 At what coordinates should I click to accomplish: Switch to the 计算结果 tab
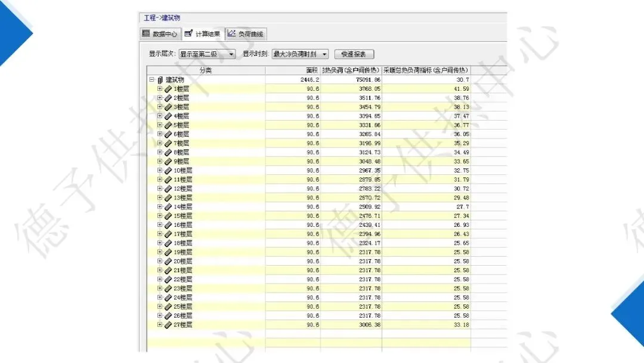coord(203,33)
